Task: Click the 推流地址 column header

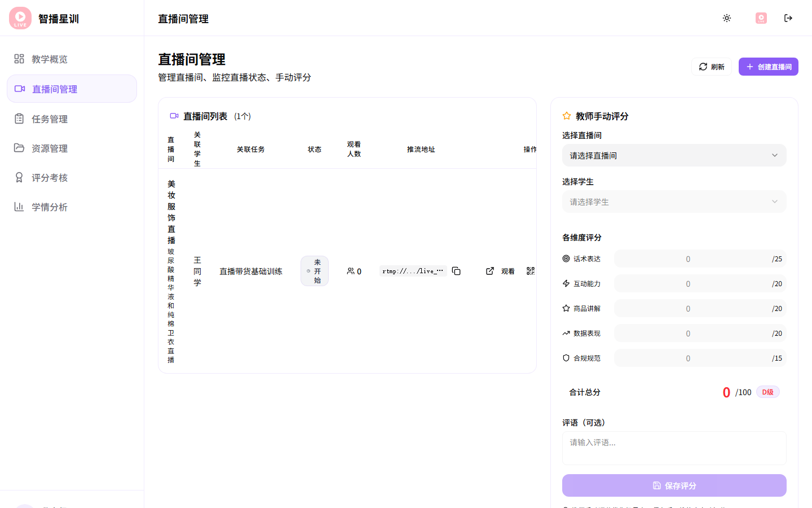Action: point(421,149)
